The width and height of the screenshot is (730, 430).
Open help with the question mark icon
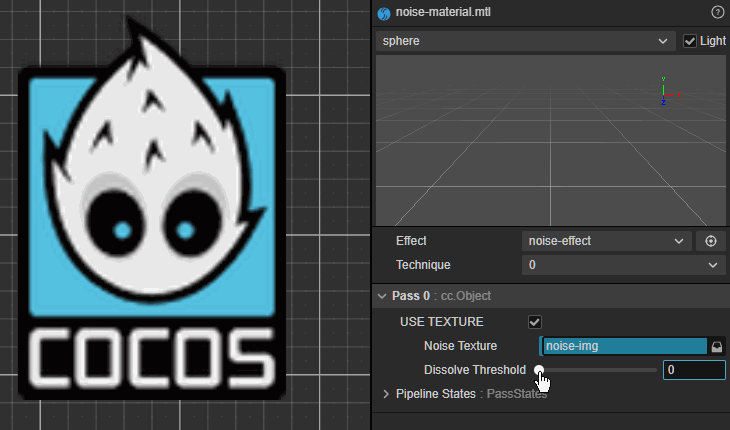pyautogui.click(x=717, y=12)
